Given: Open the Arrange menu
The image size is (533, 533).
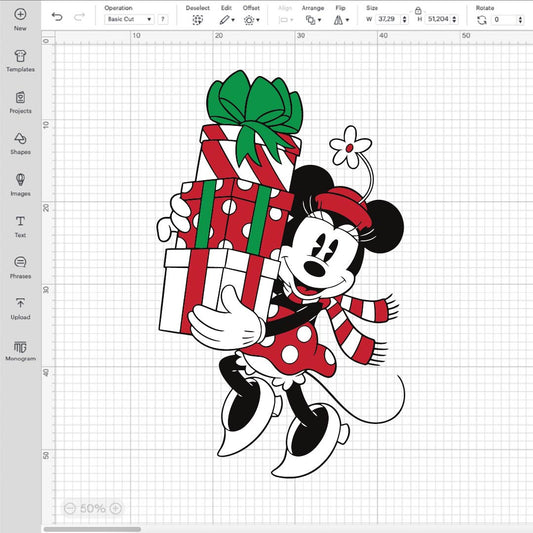Looking at the screenshot, I should 313,20.
